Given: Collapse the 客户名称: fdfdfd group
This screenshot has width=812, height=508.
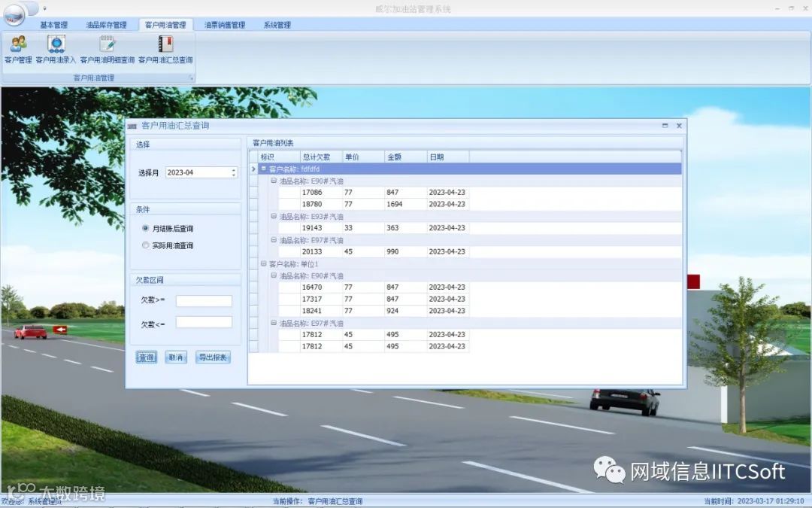Looking at the screenshot, I should pos(264,169).
